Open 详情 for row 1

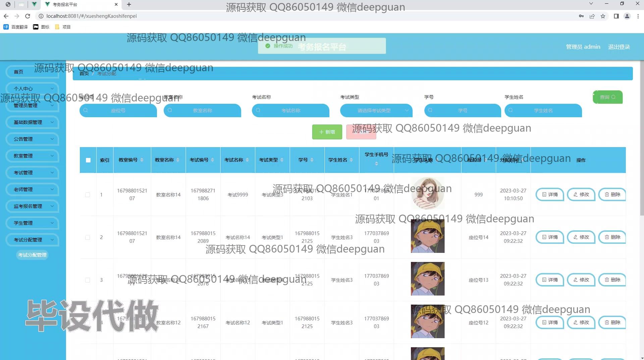coord(550,194)
